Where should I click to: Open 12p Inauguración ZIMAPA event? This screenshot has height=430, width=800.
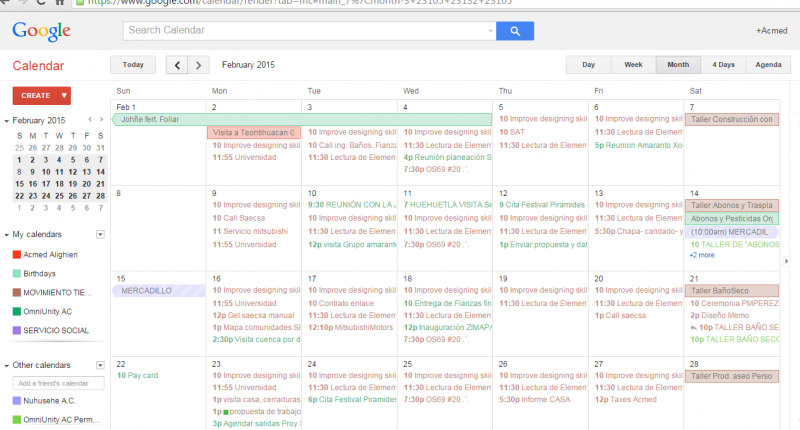click(447, 327)
